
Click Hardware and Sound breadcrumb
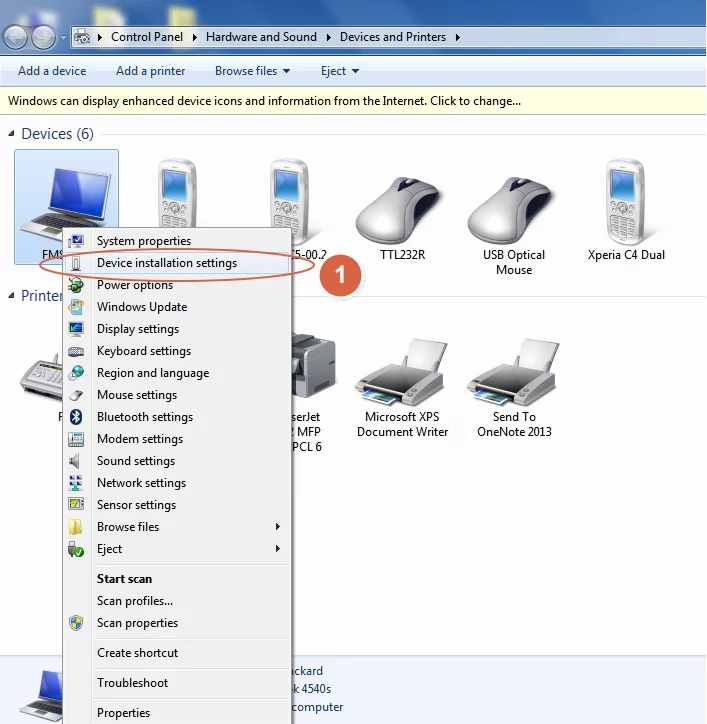[x=261, y=37]
